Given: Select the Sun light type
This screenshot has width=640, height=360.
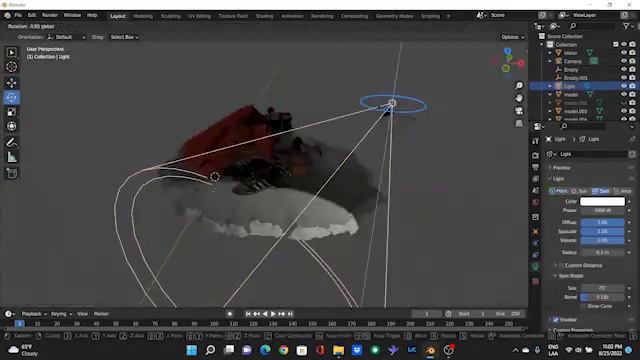Looking at the screenshot, I should tap(580, 191).
